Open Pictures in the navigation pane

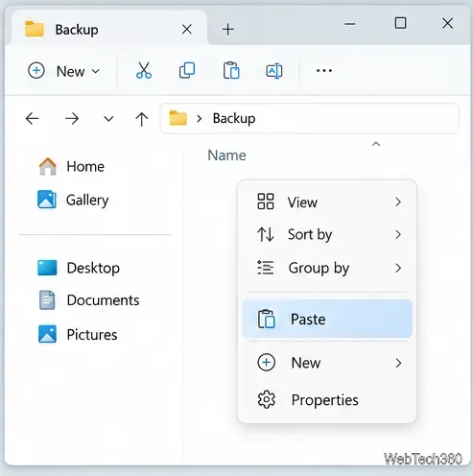click(x=78, y=335)
